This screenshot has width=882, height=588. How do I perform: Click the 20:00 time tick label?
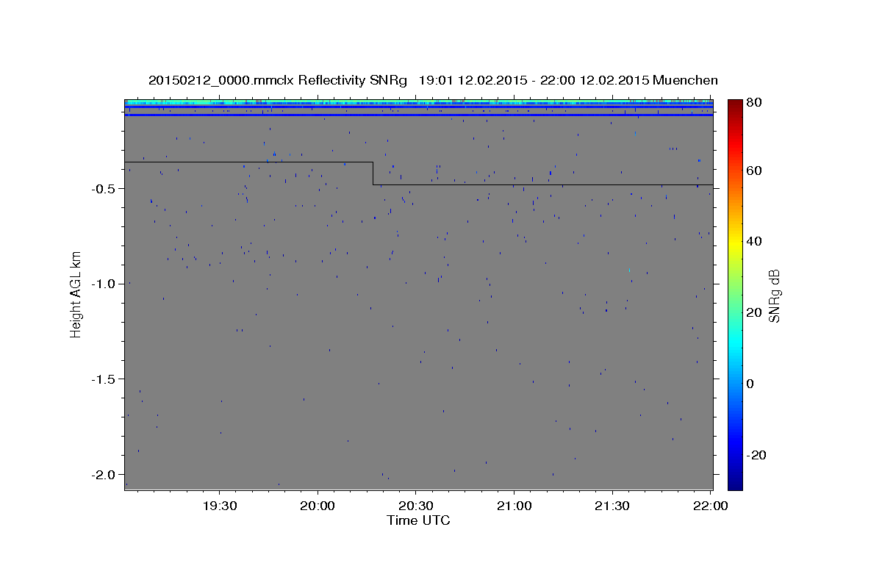[318, 506]
